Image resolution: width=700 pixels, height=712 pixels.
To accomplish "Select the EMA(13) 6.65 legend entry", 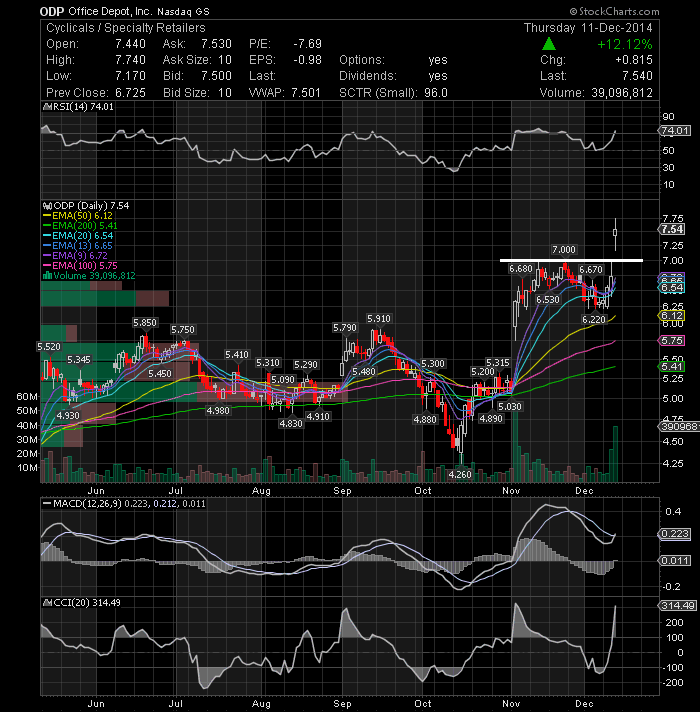I will (78, 246).
